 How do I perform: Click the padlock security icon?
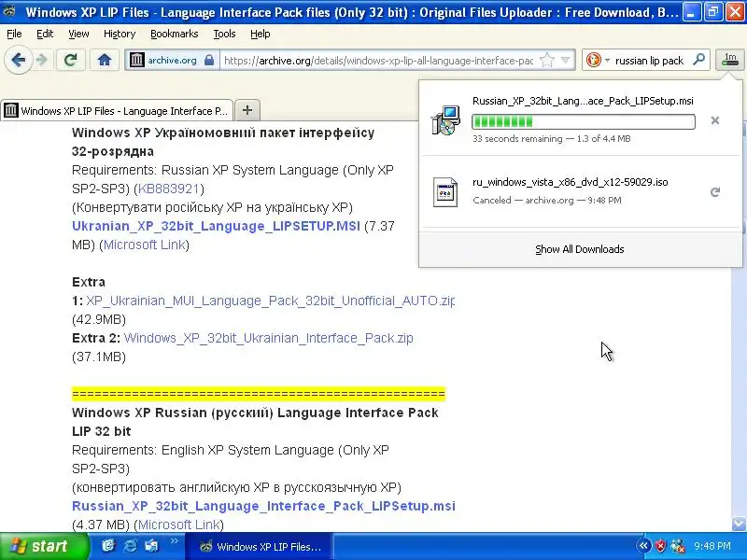coord(208,60)
